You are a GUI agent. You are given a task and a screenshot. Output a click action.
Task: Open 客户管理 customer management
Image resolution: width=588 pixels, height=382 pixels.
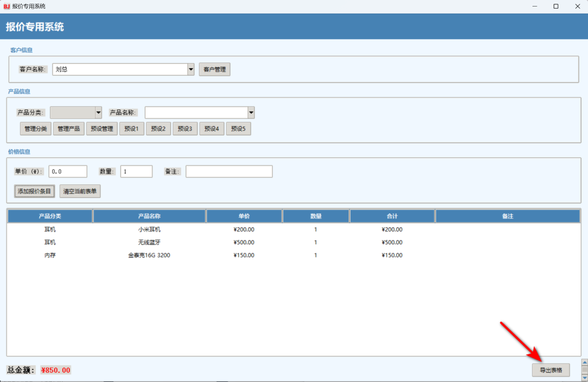(215, 70)
